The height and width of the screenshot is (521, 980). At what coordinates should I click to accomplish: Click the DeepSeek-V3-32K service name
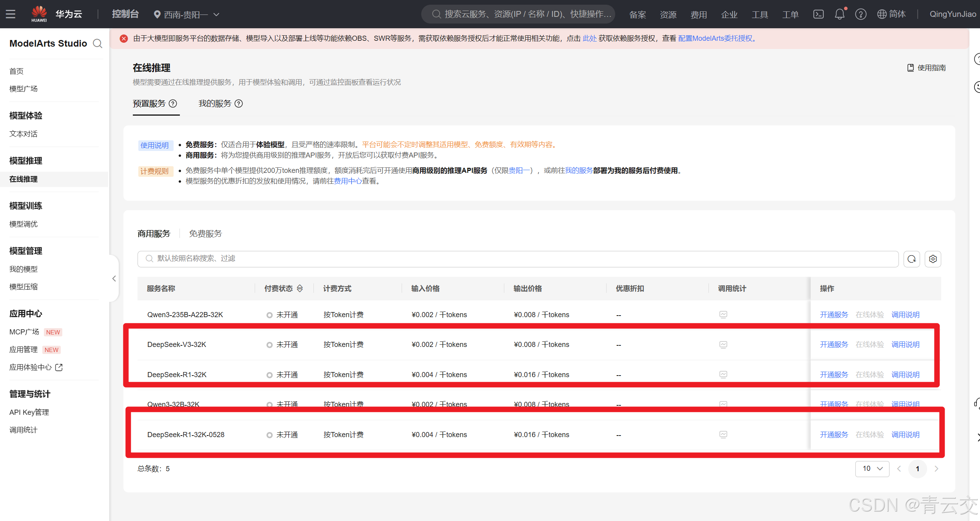point(177,345)
